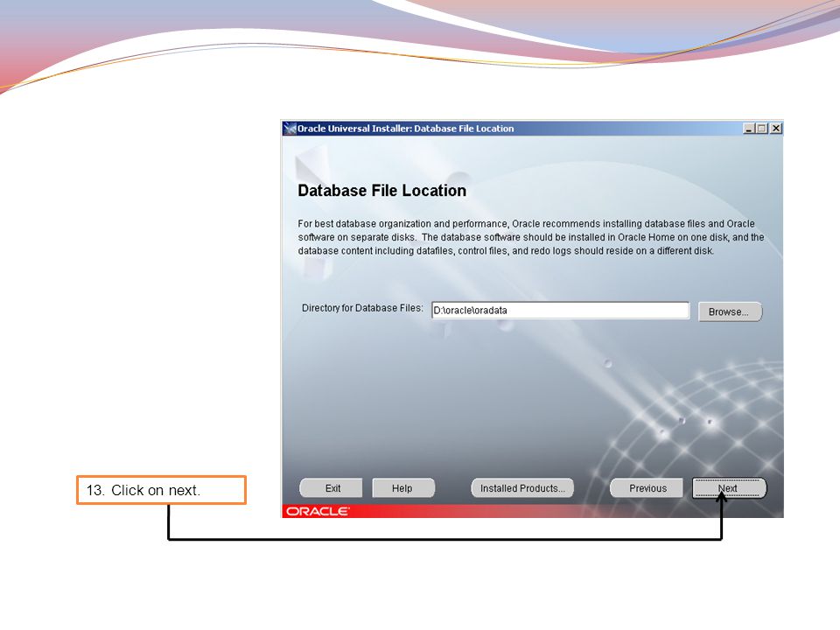Browse for a database files directory

(730, 311)
